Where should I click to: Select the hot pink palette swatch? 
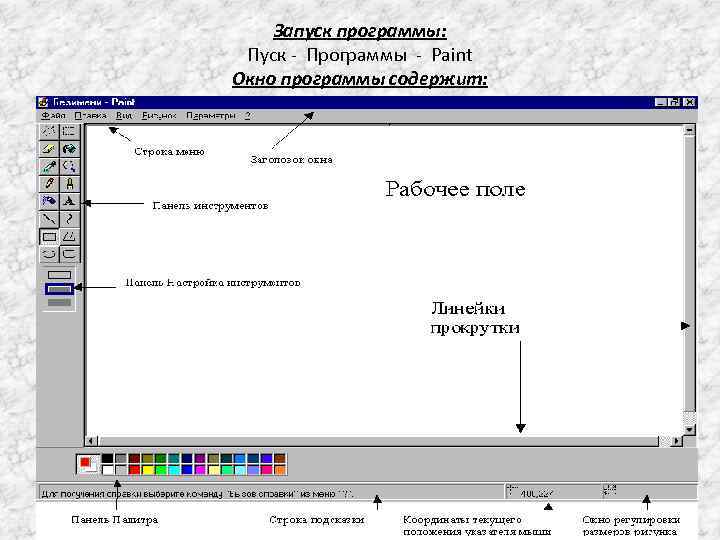click(266, 470)
